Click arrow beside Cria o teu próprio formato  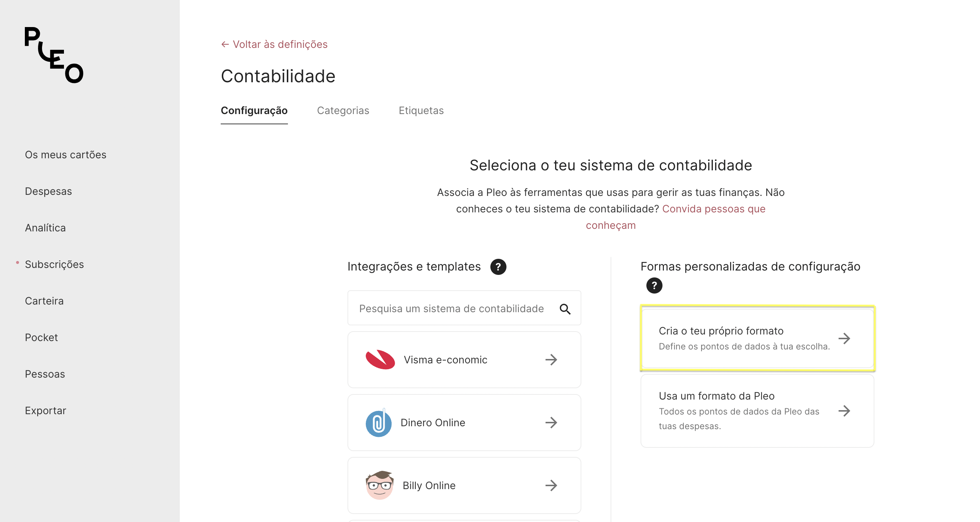click(x=844, y=338)
